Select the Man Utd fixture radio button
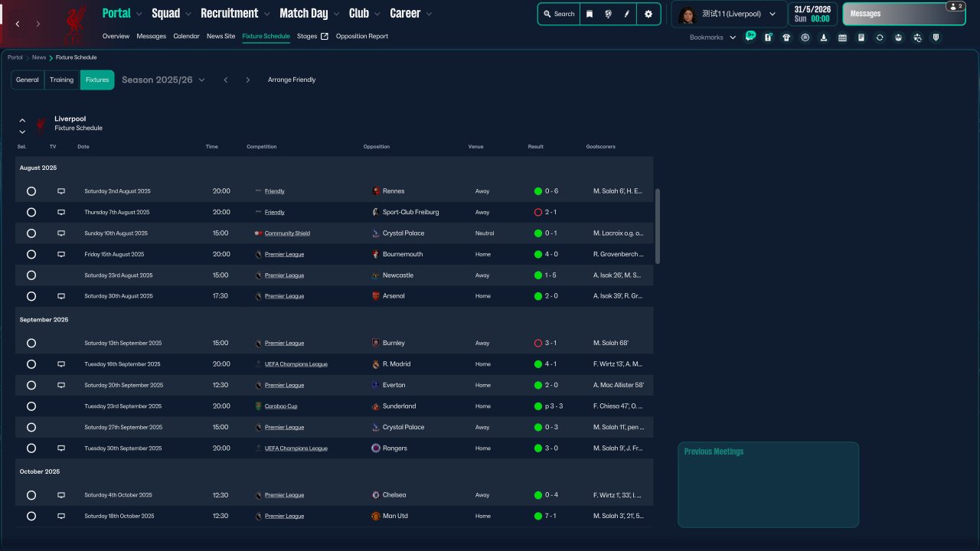The width and height of the screenshot is (980, 551). point(31,517)
